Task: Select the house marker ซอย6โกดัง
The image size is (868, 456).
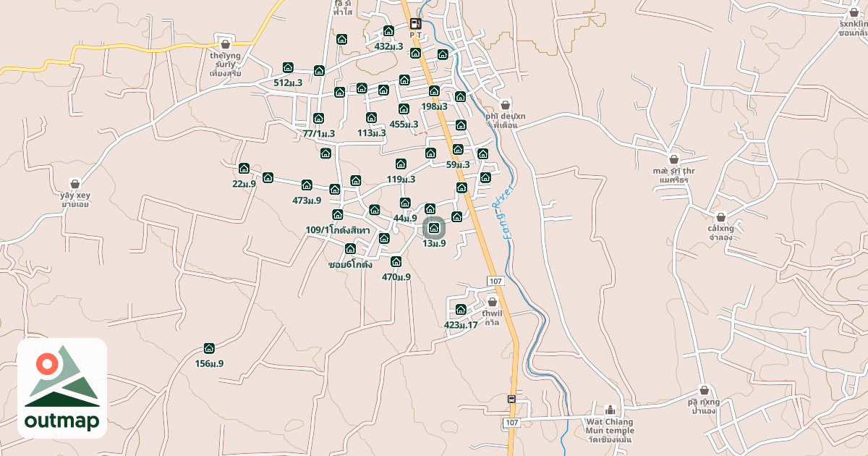Action: 350,249
